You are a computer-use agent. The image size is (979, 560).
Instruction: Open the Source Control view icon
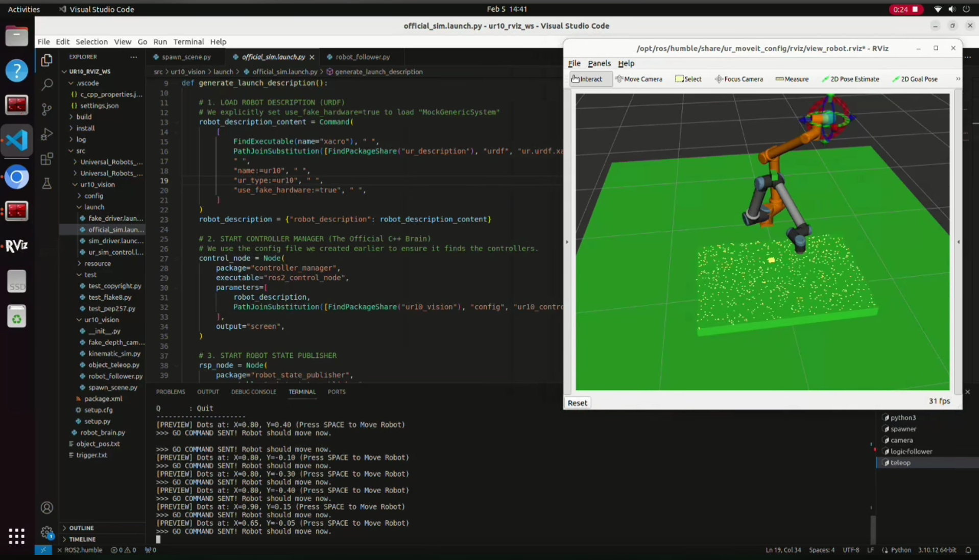tap(46, 109)
